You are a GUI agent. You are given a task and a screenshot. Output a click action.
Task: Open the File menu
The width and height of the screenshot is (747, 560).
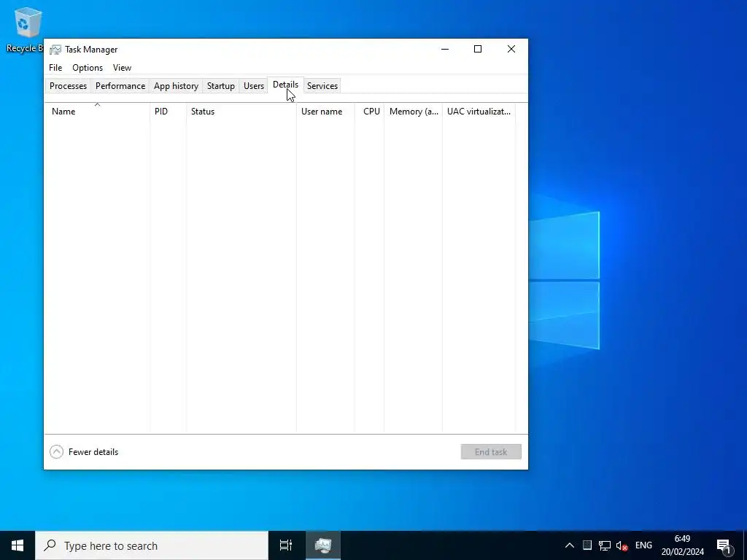55,68
